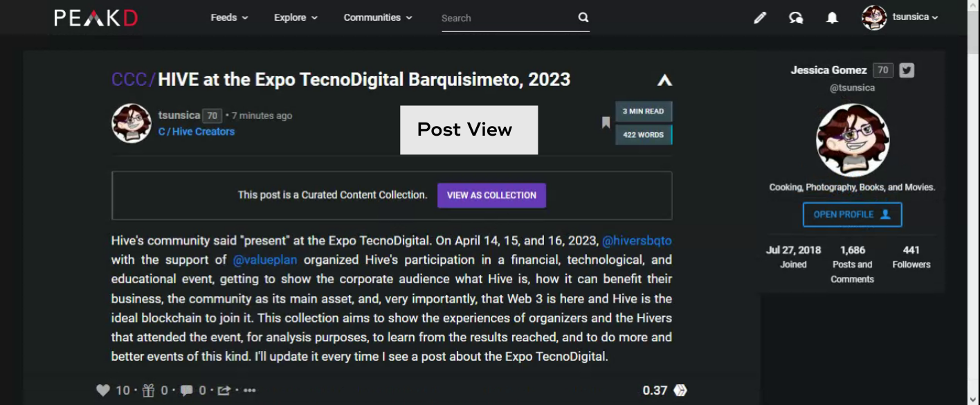Click the OPEN PROFILE button

pyautogui.click(x=852, y=215)
